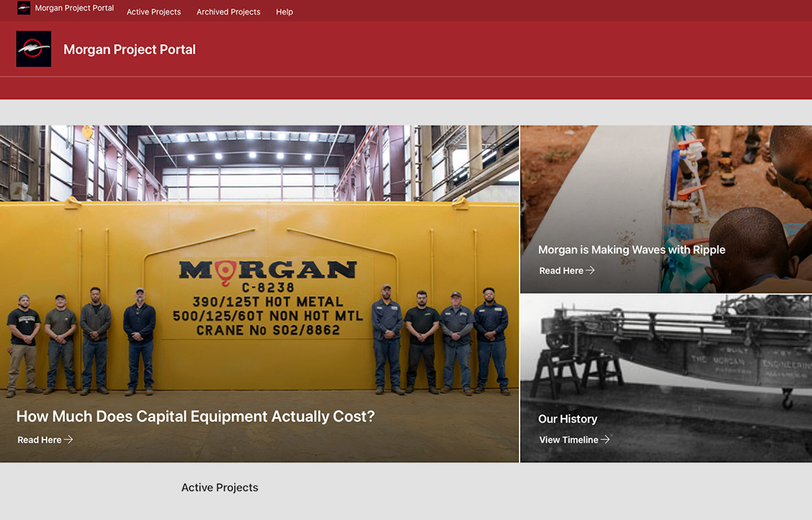The width and height of the screenshot is (812, 520).
Task: Open the Active Projects menu item
Action: (154, 12)
